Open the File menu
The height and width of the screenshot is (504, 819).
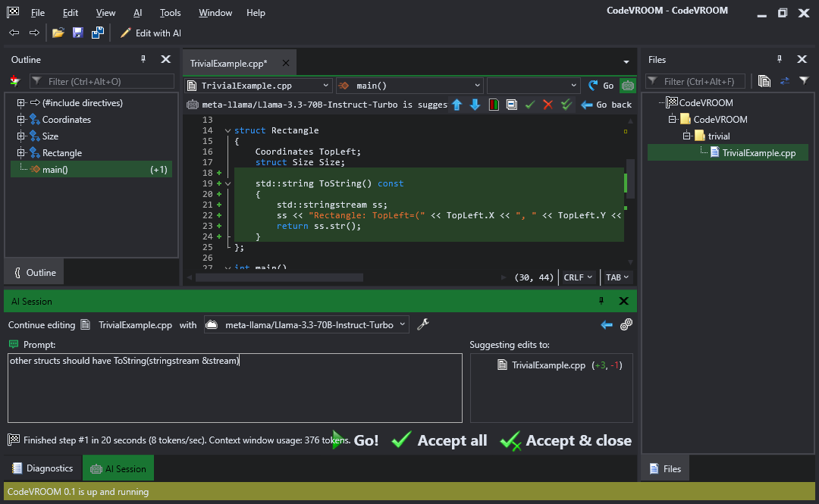click(x=38, y=13)
